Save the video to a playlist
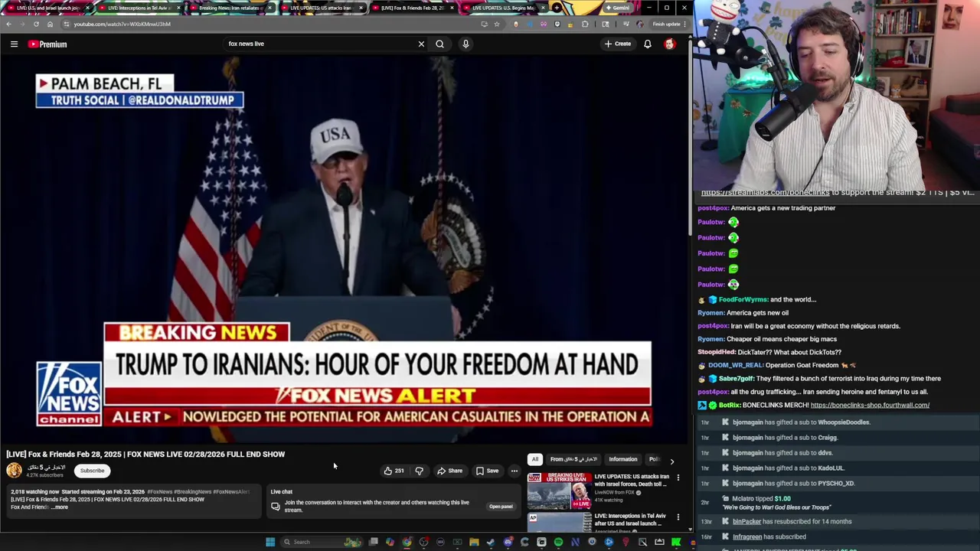Screen dimensions: 980x551 pyautogui.click(x=487, y=471)
